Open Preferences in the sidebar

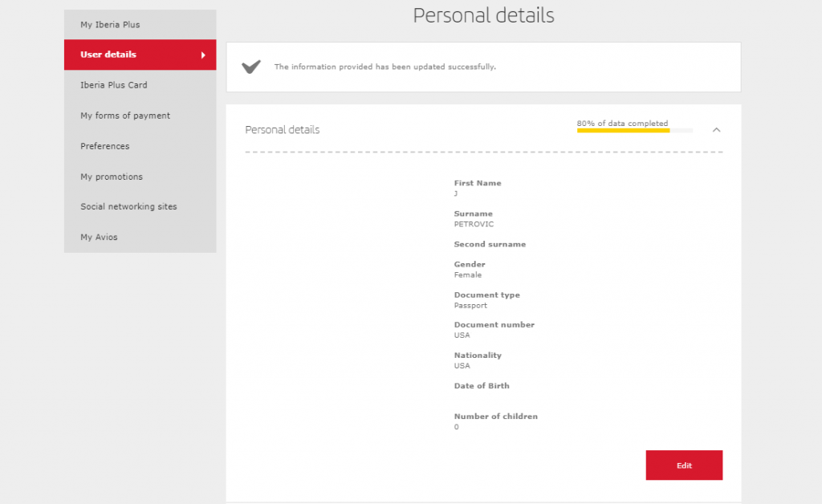point(140,146)
